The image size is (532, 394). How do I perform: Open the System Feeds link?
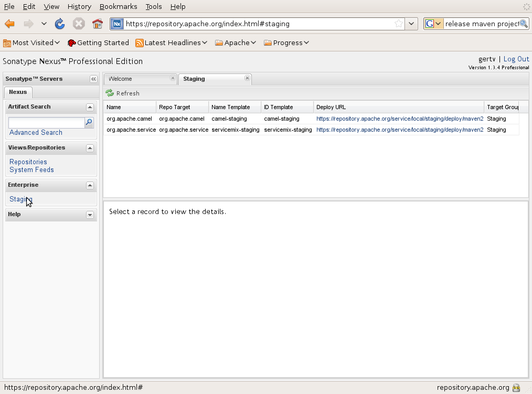[x=31, y=169]
